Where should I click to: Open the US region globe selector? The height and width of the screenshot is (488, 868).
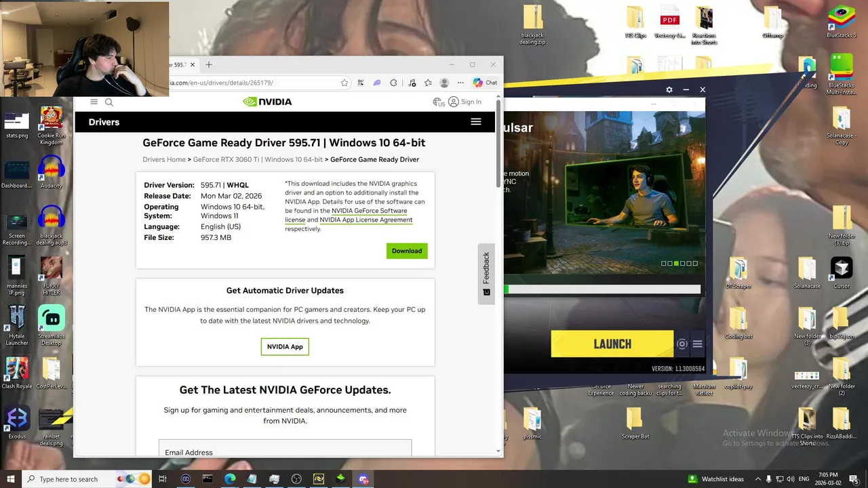click(439, 102)
